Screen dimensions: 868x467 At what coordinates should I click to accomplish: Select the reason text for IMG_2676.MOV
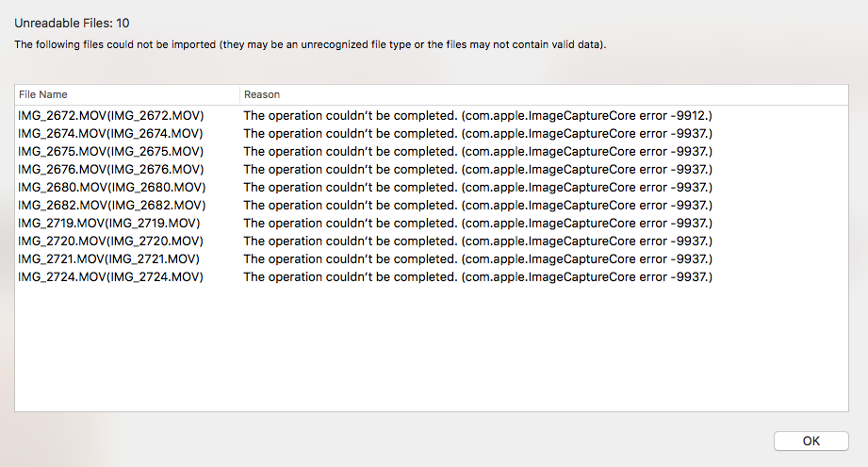(x=478, y=169)
